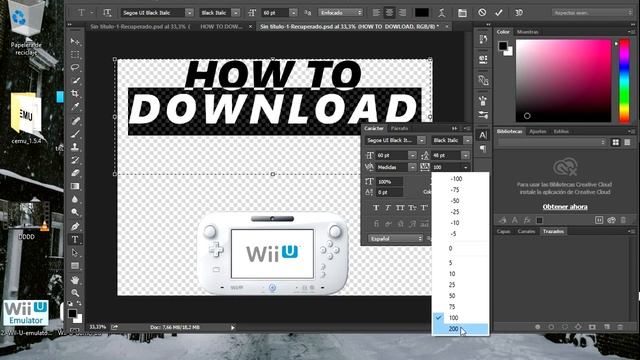Viewport: 640px width, 360px height.
Task: Toggle All Caps in Character panel
Action: 400,208
